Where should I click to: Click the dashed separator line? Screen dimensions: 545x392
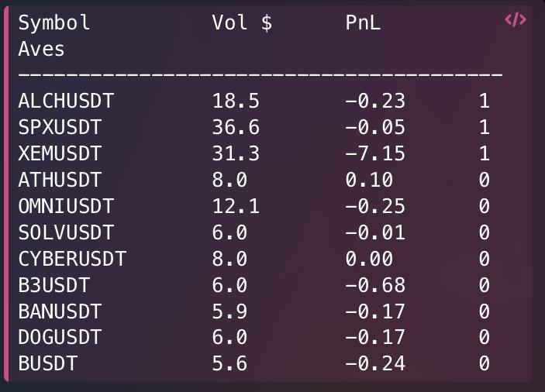point(260,74)
